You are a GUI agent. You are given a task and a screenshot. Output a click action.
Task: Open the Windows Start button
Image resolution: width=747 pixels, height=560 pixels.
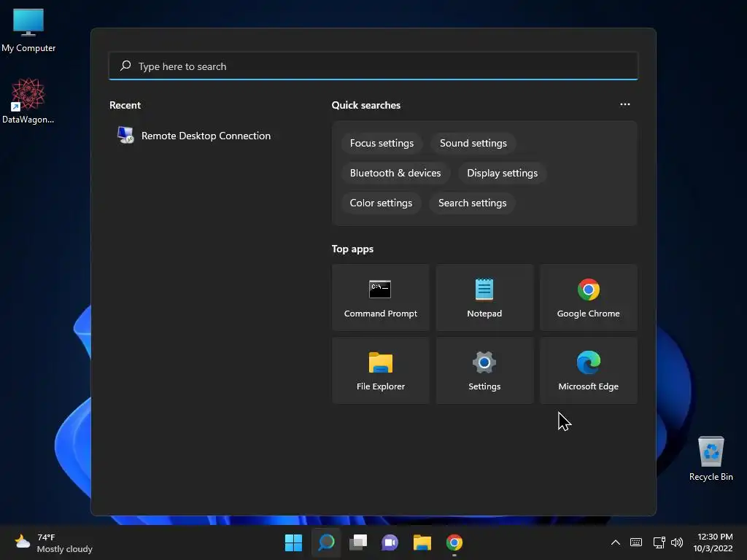click(x=293, y=542)
